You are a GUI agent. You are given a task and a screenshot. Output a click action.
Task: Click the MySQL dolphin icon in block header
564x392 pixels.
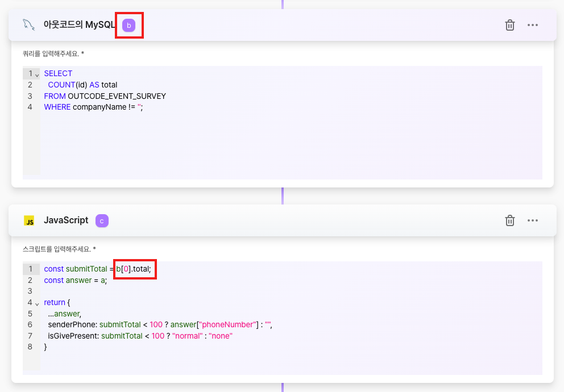[28, 24]
